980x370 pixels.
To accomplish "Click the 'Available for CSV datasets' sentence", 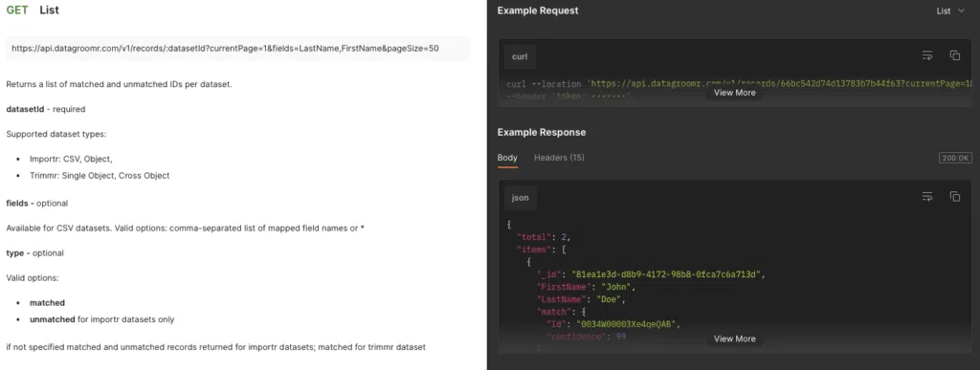I will tap(185, 229).
